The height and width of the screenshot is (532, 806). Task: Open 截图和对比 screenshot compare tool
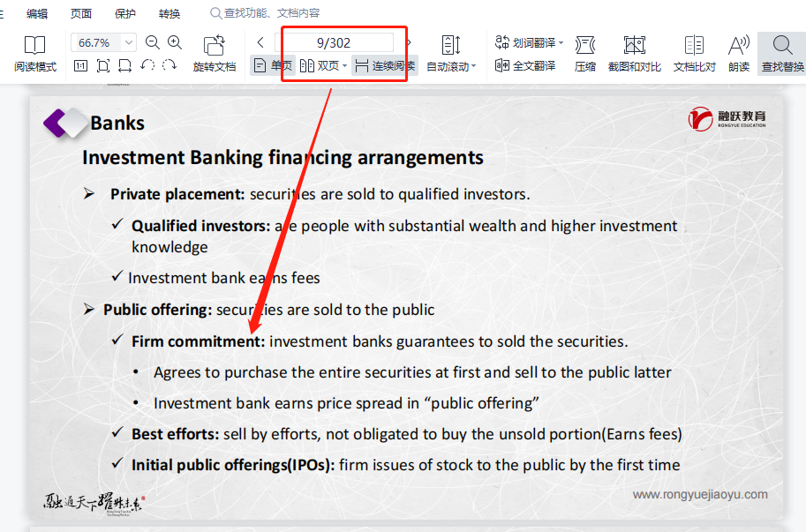[634, 53]
